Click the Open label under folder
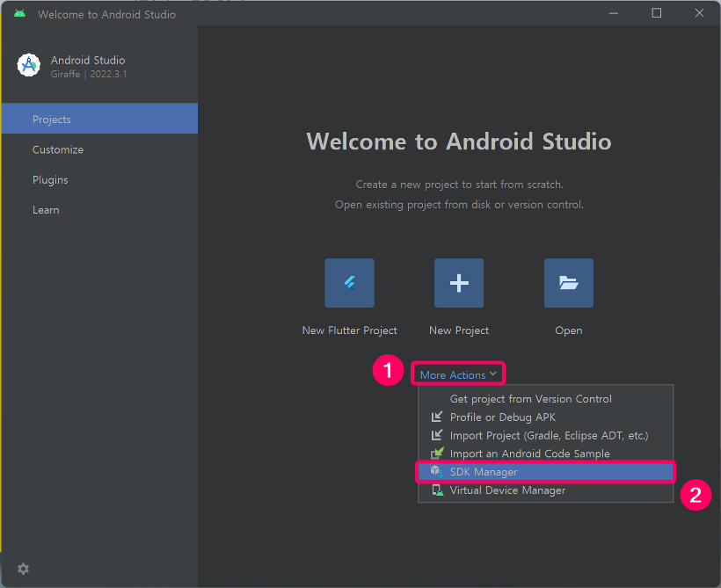The image size is (721, 588). point(569,330)
